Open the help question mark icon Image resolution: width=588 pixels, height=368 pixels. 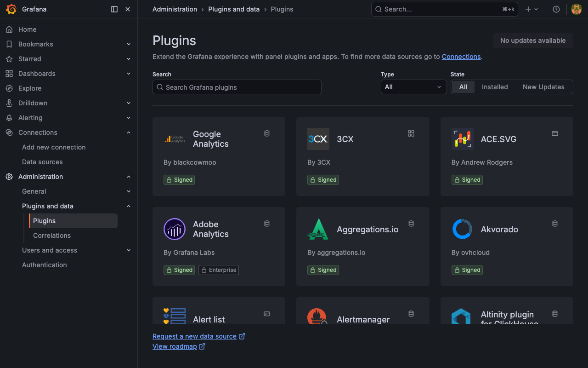(x=556, y=9)
